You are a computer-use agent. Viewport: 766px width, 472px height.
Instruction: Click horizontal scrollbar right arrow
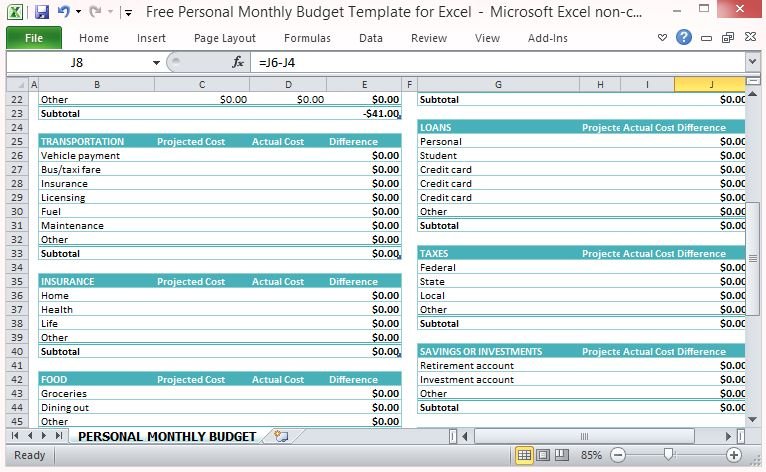point(728,436)
